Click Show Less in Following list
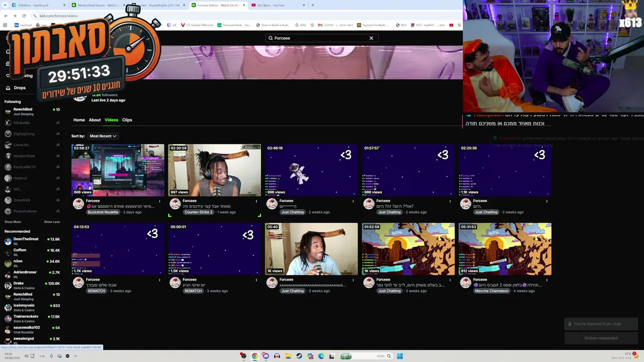The width and height of the screenshot is (644, 362). pyautogui.click(x=52, y=222)
